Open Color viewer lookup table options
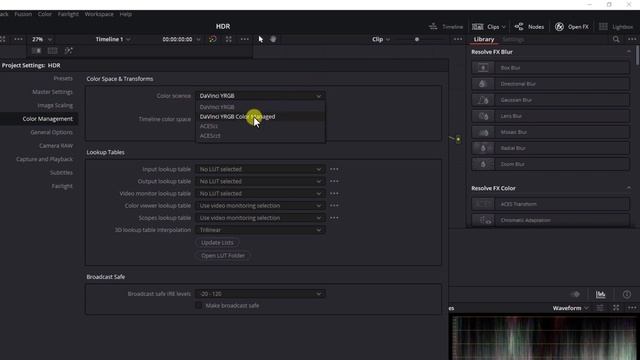This screenshot has width=640, height=360. (x=334, y=206)
